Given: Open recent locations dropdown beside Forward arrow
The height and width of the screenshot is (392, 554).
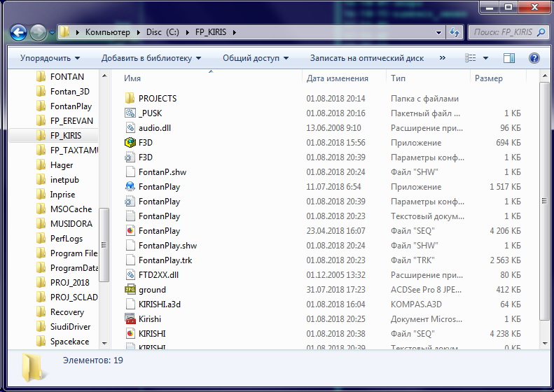Looking at the screenshot, I should [x=52, y=33].
